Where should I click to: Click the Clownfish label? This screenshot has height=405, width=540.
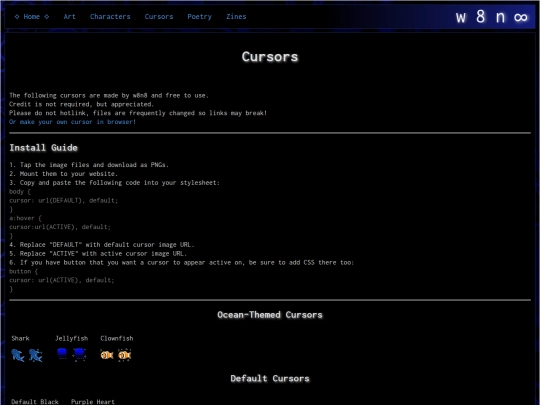117,338
